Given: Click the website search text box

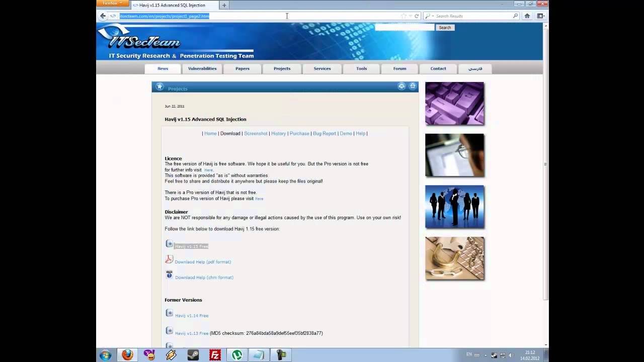Looking at the screenshot, I should 405,27.
